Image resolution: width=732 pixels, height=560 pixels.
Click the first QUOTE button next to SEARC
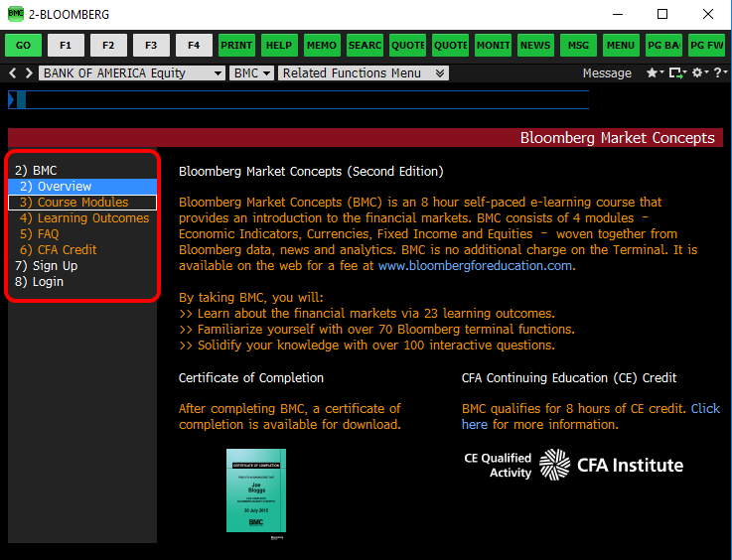click(407, 46)
